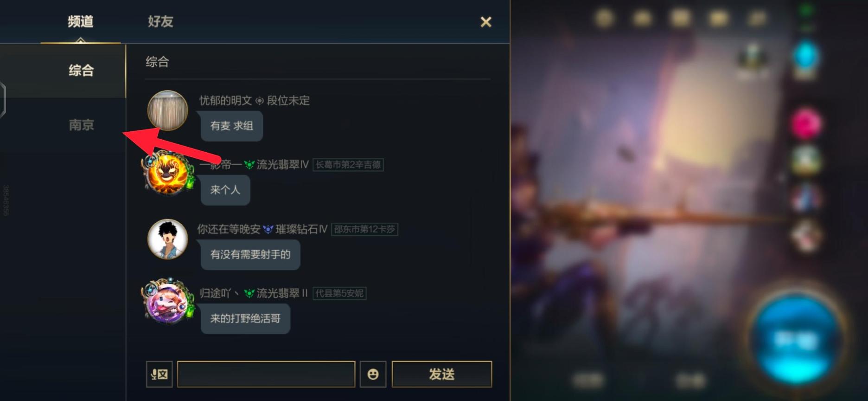Viewport: 868px width, 401px height.
Task: Open the voice-to-text input icon
Action: (x=159, y=374)
